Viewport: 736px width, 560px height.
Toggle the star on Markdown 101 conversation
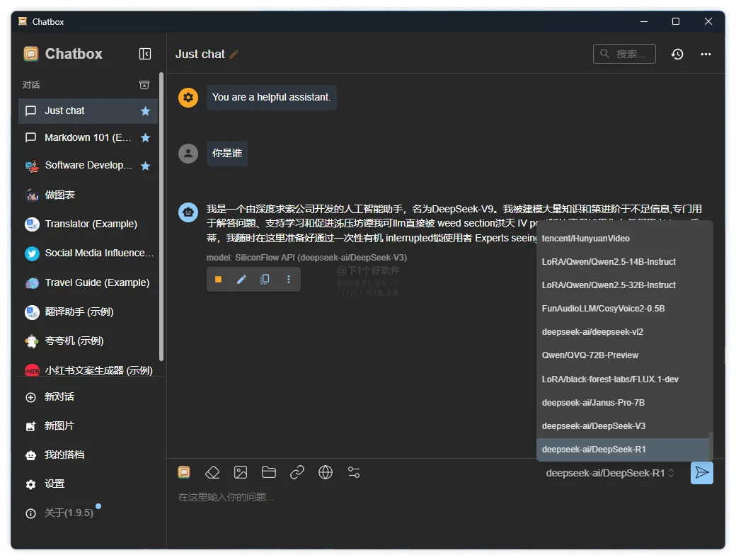[145, 138]
